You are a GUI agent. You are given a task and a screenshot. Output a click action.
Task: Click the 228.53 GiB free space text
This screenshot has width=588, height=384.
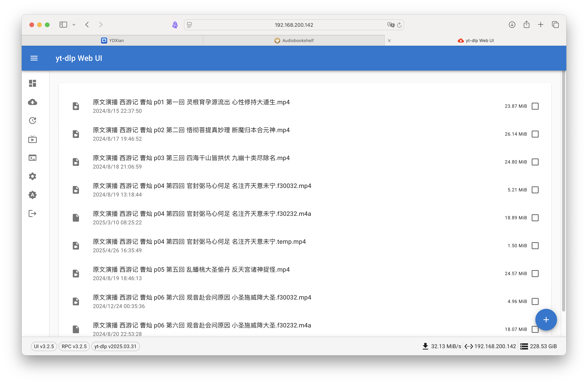(x=543, y=346)
